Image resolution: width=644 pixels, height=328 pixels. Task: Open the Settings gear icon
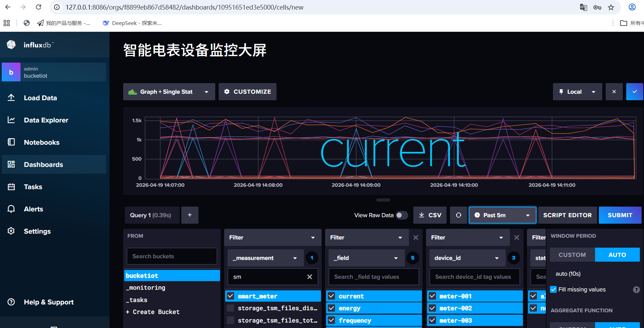pyautogui.click(x=11, y=231)
